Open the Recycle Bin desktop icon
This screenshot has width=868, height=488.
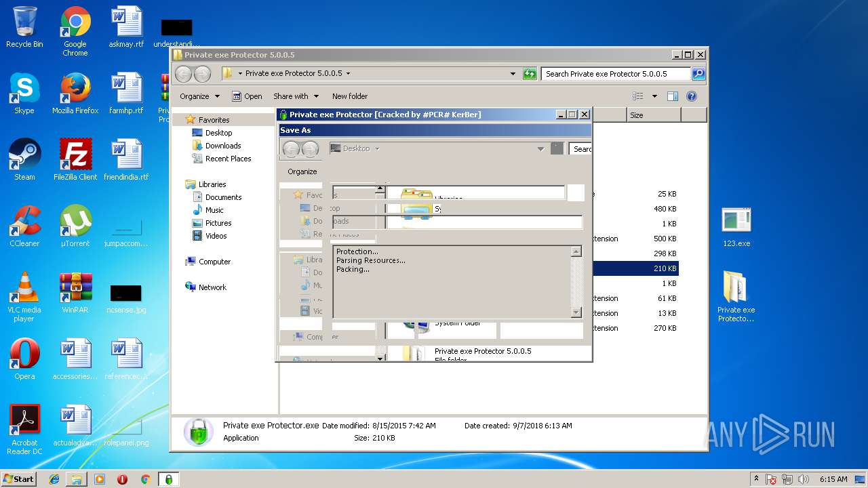[x=24, y=28]
